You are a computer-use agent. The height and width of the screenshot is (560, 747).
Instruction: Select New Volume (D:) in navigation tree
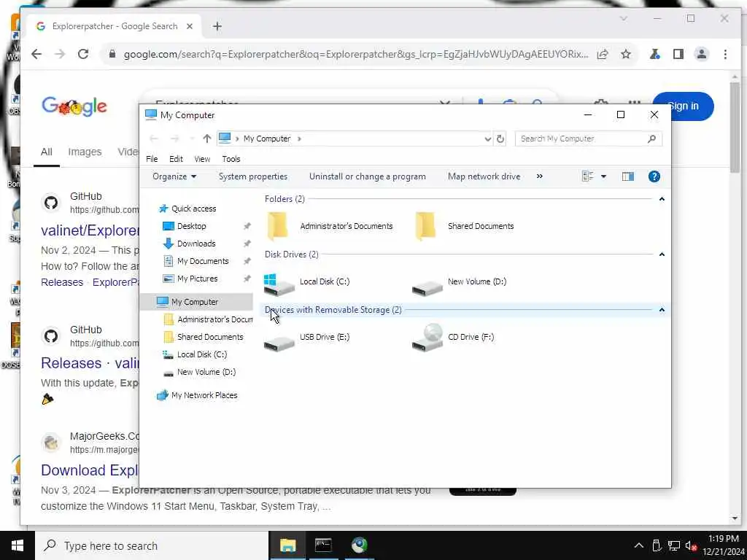point(206,373)
